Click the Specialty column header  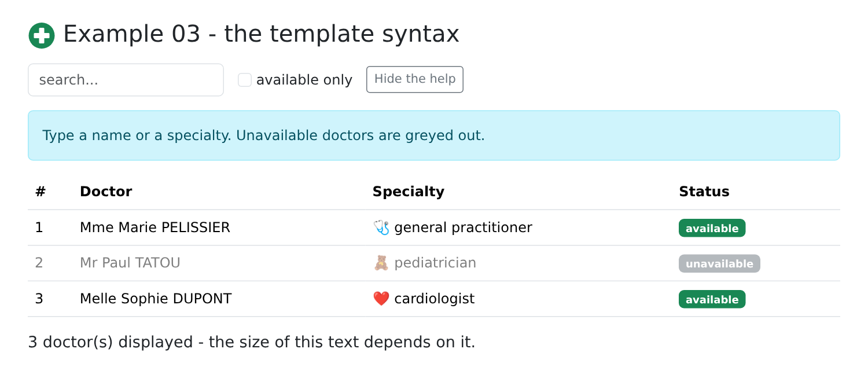(x=409, y=192)
